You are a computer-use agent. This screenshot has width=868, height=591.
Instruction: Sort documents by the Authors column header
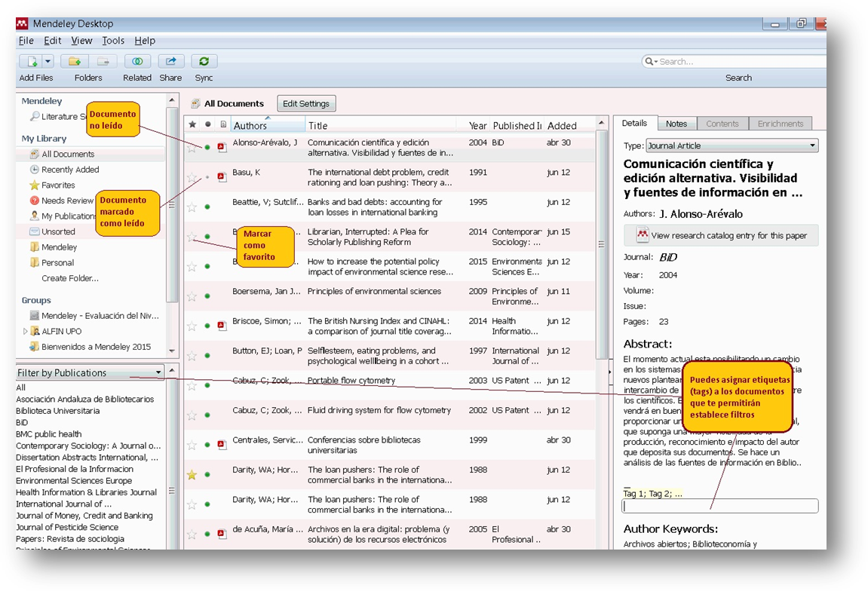(x=268, y=126)
